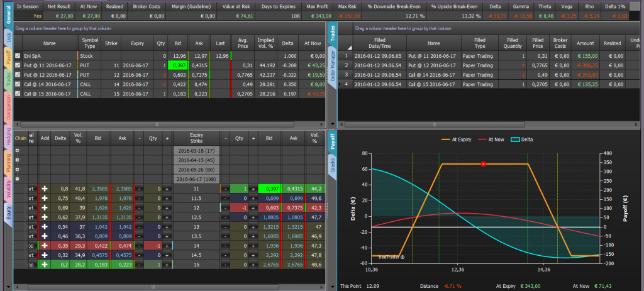Switch to the Legs side tab
The height and width of the screenshot is (291, 644).
8,38
